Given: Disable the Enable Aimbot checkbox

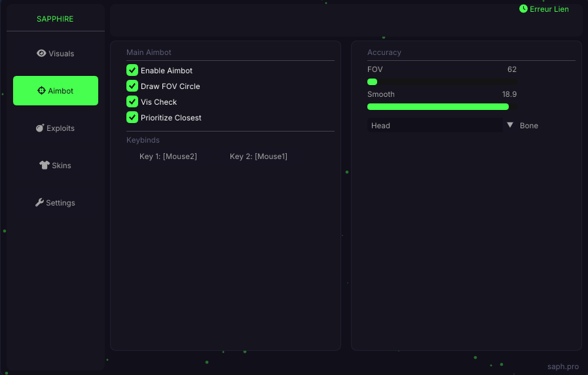Looking at the screenshot, I should [x=132, y=70].
